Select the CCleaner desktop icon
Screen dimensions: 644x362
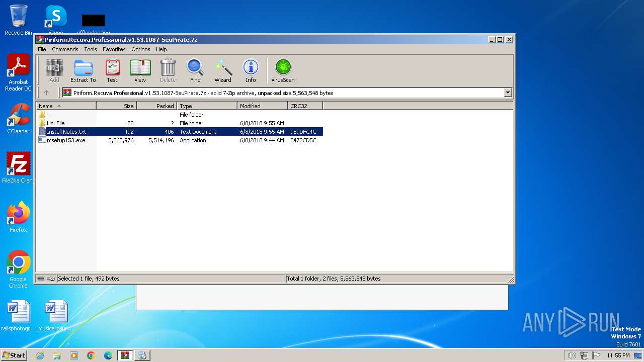[x=18, y=119]
